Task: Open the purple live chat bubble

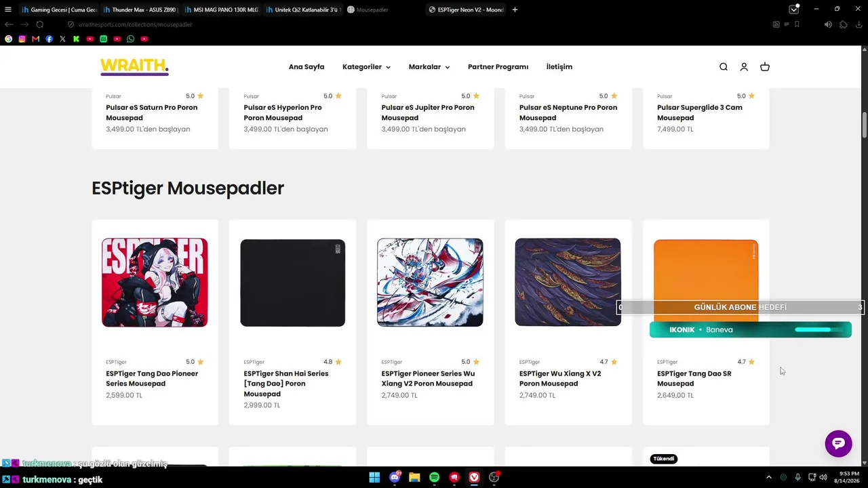Action: [838, 443]
